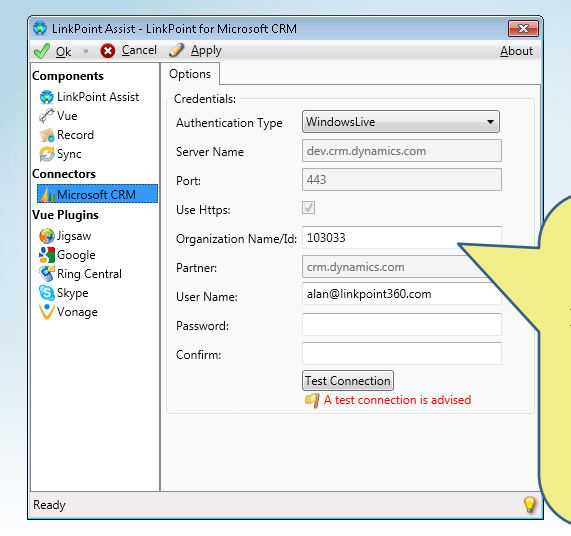571x536 pixels.
Task: Open the dropdown arrow next to Ok
Action: 86,51
